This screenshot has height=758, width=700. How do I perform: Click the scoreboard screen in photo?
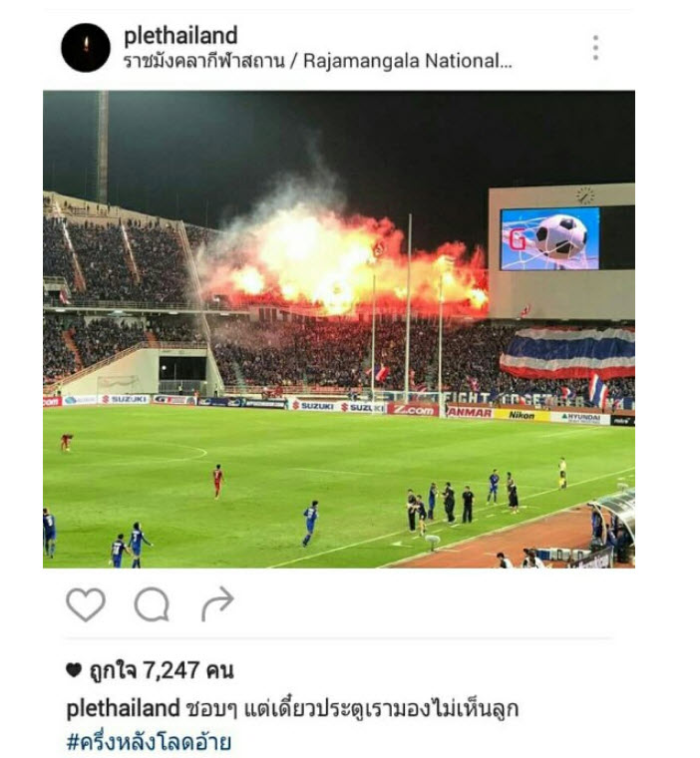[549, 238]
